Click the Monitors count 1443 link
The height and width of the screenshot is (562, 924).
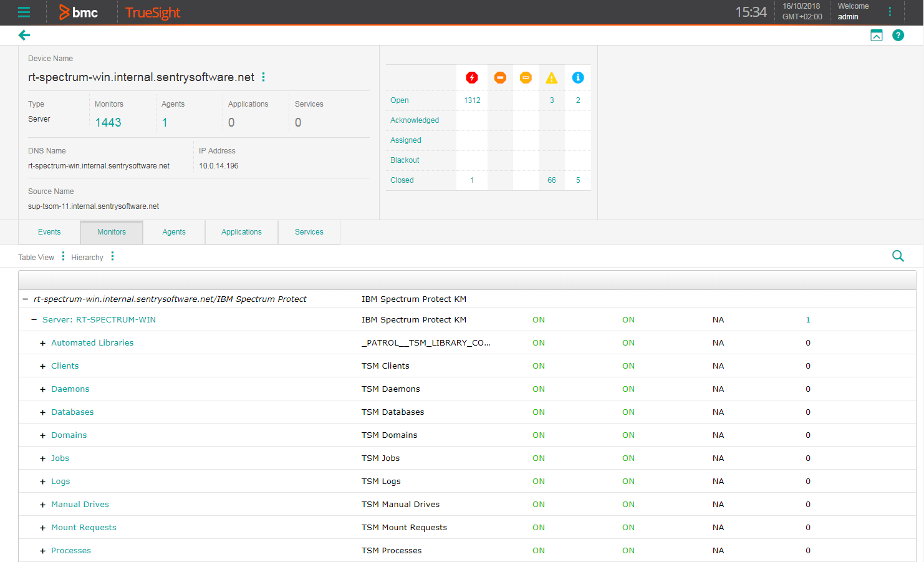pyautogui.click(x=108, y=122)
